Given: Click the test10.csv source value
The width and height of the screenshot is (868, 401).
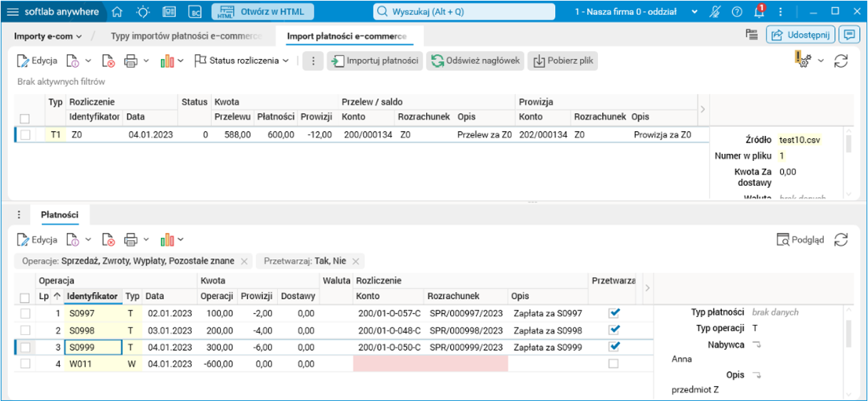Looking at the screenshot, I should [800, 140].
